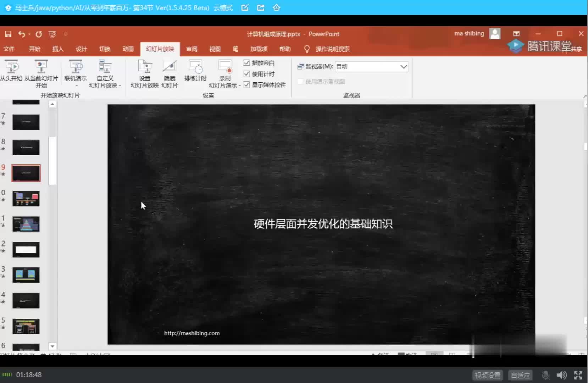
Task: Select slide 12 thumbnail with white box
Action: (26, 250)
